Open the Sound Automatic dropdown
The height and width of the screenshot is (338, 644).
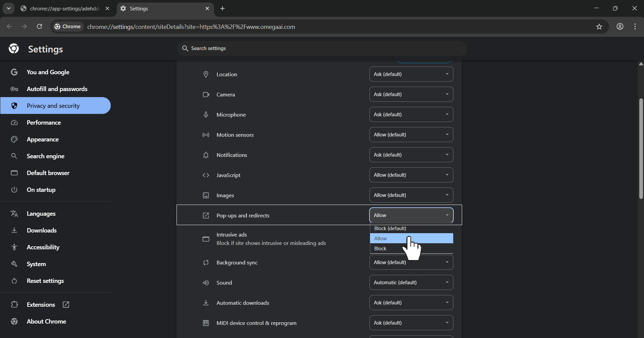coord(411,282)
